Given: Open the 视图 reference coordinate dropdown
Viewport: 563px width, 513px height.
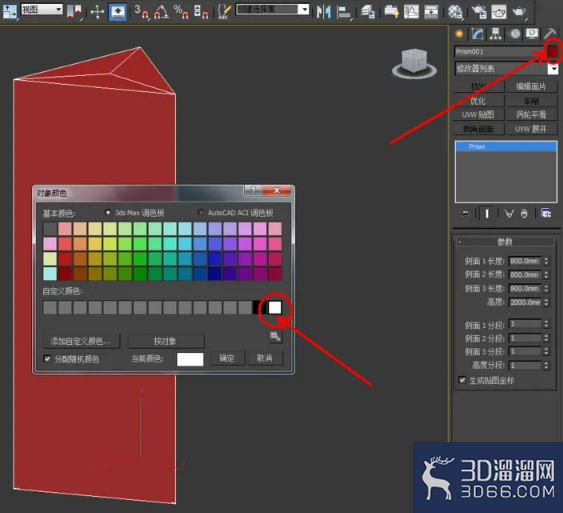Looking at the screenshot, I should 42,9.
